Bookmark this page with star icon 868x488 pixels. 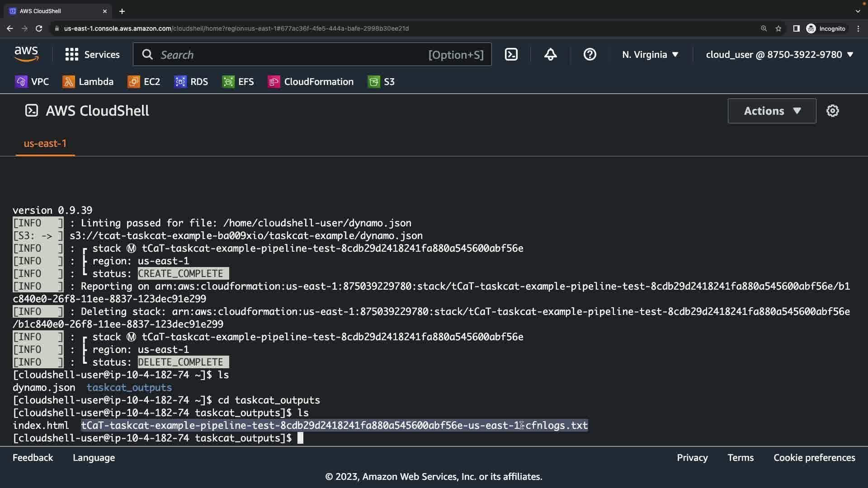point(778,28)
